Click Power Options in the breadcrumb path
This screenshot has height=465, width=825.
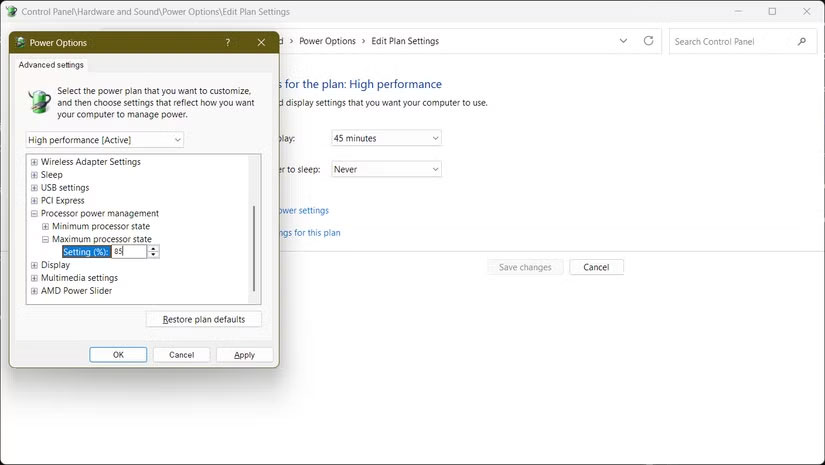327,41
